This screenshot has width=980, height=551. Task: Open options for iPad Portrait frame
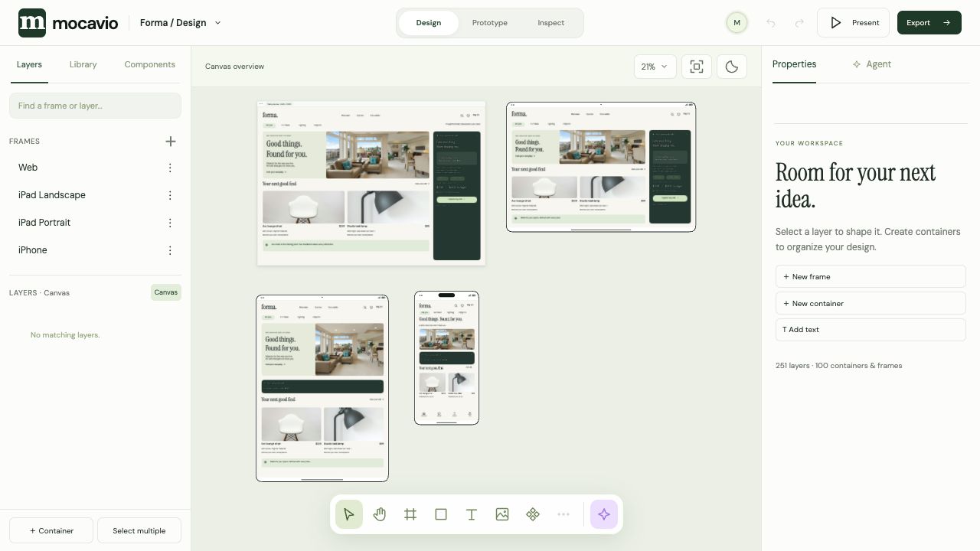(x=170, y=223)
